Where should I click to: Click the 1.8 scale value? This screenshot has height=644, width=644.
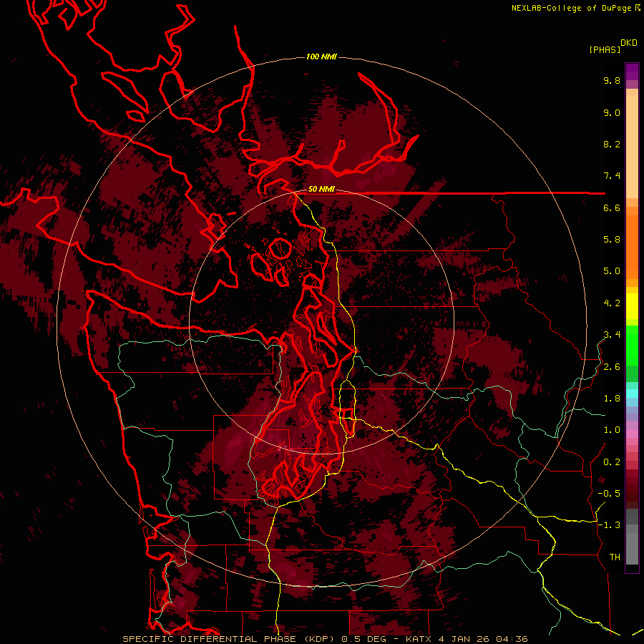point(612,399)
